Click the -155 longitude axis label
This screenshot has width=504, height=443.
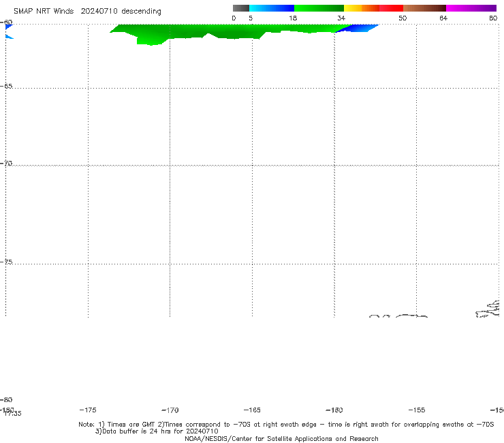click(417, 410)
